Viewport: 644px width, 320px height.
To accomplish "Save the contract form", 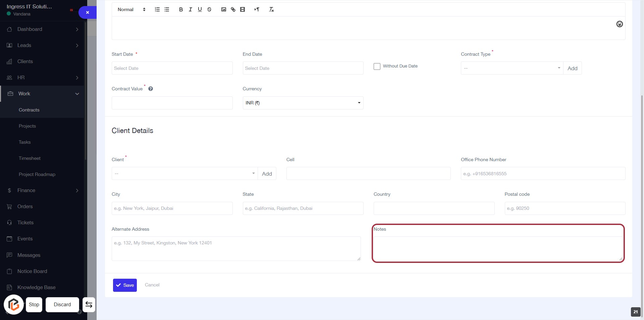I will coord(125,285).
